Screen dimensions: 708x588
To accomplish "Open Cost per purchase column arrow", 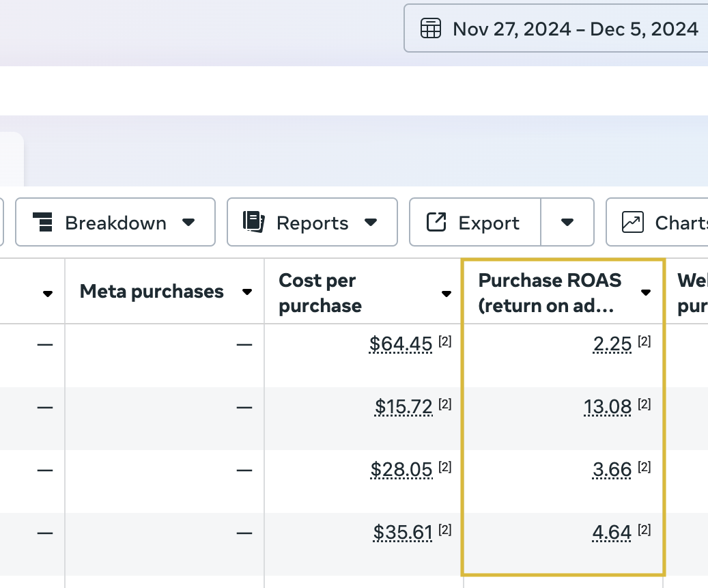I will [x=447, y=294].
